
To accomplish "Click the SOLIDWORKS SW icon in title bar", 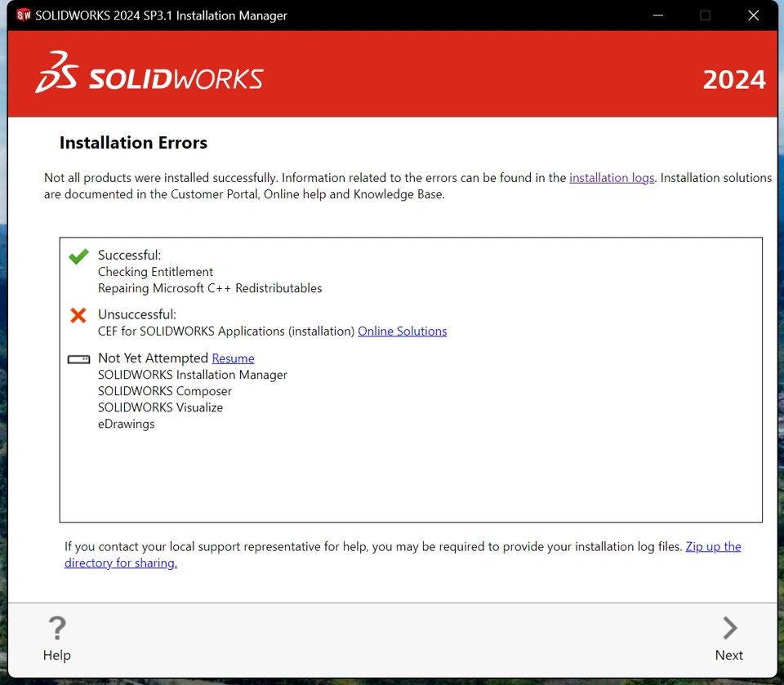I will pyautogui.click(x=24, y=15).
